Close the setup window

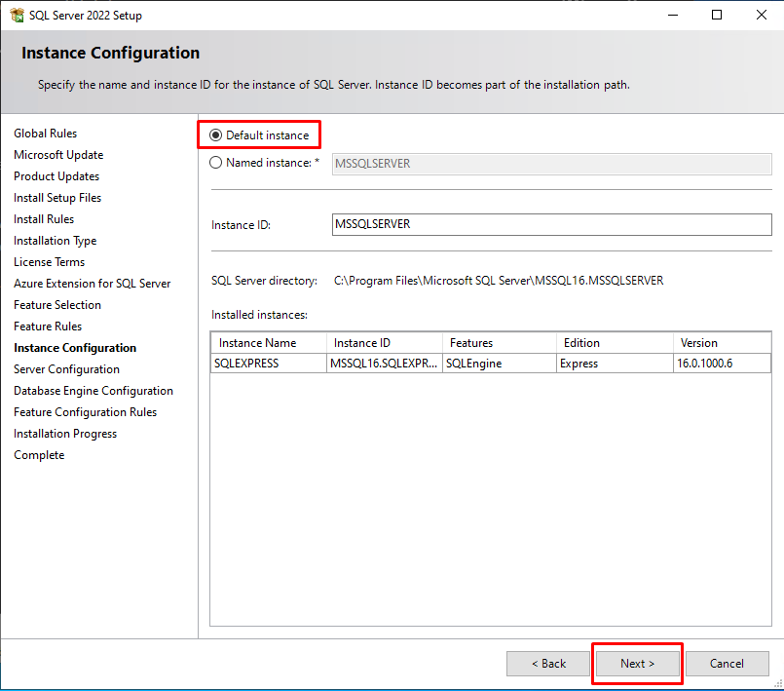762,15
